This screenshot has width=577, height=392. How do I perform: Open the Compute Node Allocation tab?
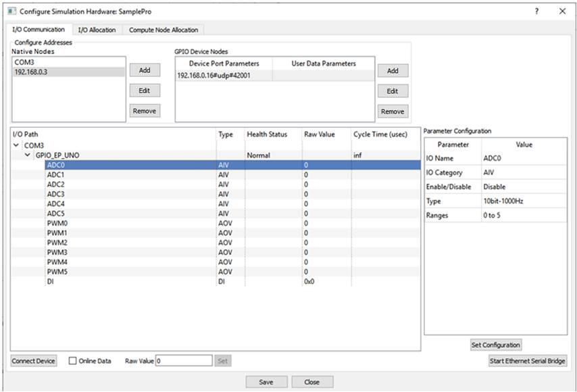point(164,30)
